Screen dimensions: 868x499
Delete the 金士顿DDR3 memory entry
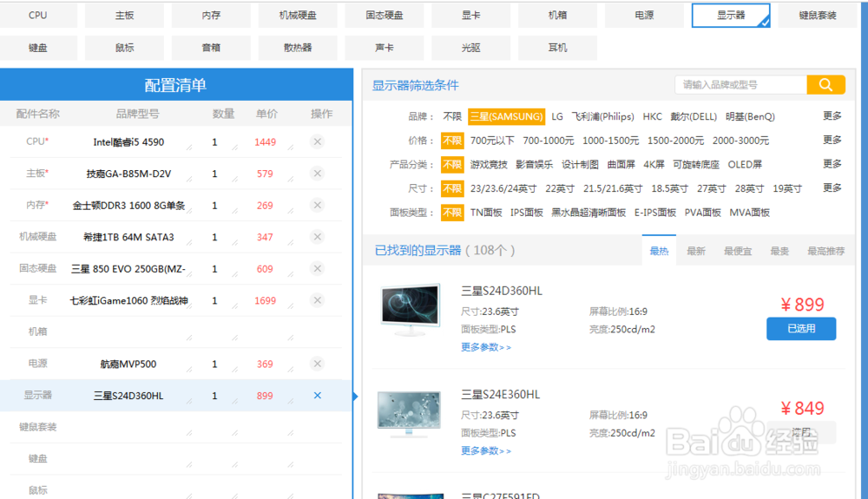317,206
